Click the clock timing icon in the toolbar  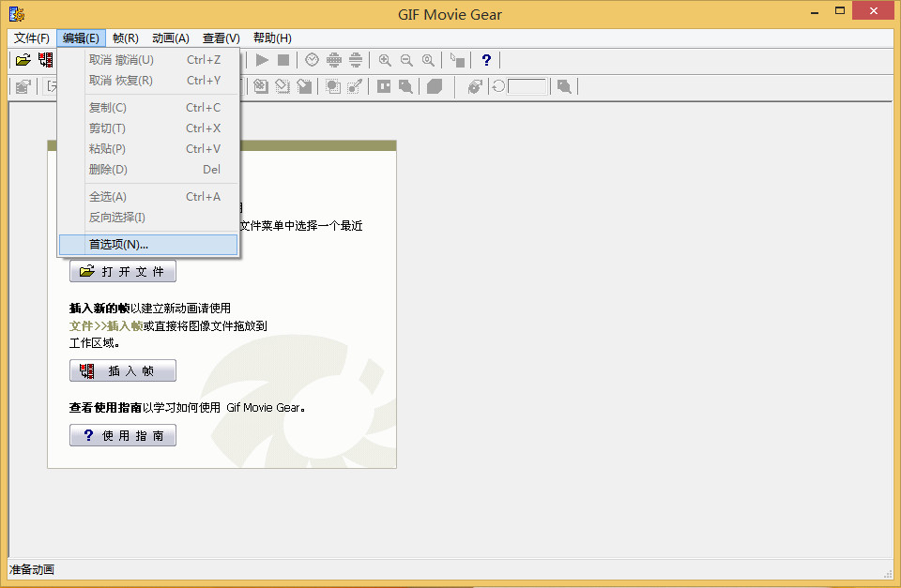click(312, 60)
